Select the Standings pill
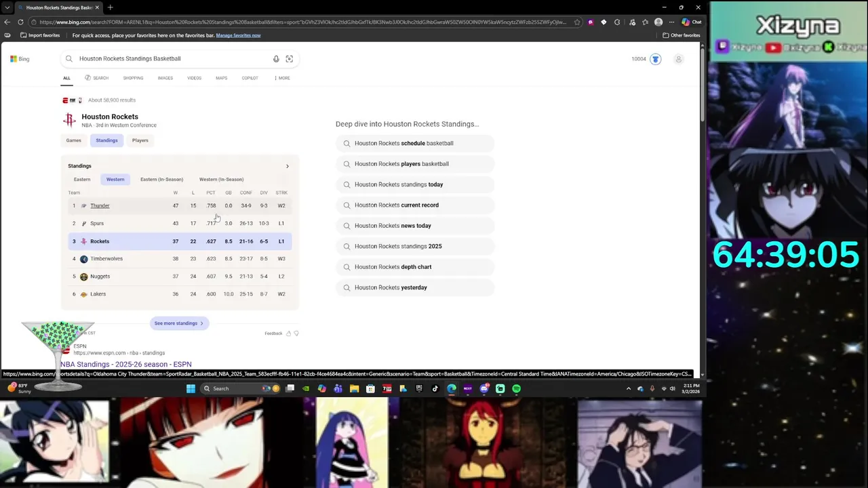Viewport: 868px width, 488px height. pyautogui.click(x=106, y=140)
